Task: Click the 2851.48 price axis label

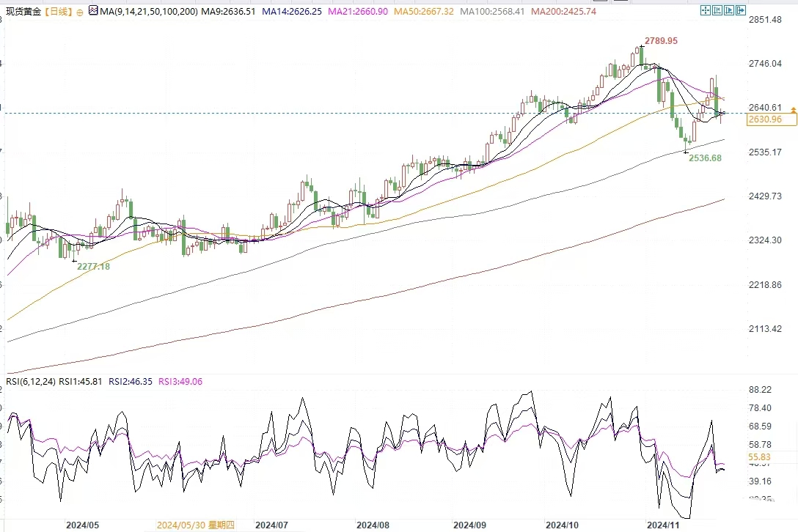Action: 765,20
